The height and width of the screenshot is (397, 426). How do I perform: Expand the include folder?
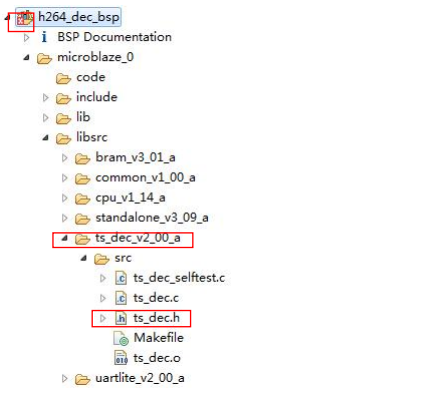(x=46, y=98)
